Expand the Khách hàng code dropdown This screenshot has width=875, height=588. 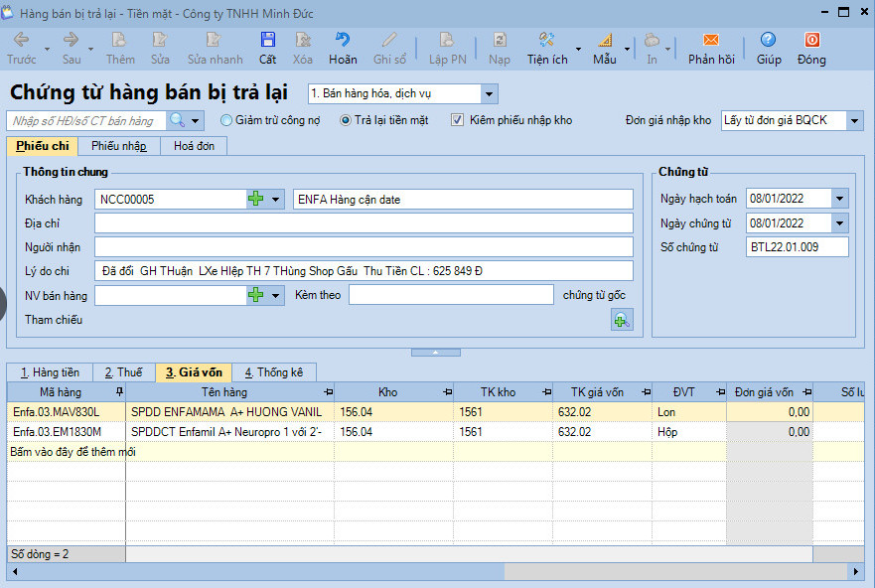pos(276,200)
